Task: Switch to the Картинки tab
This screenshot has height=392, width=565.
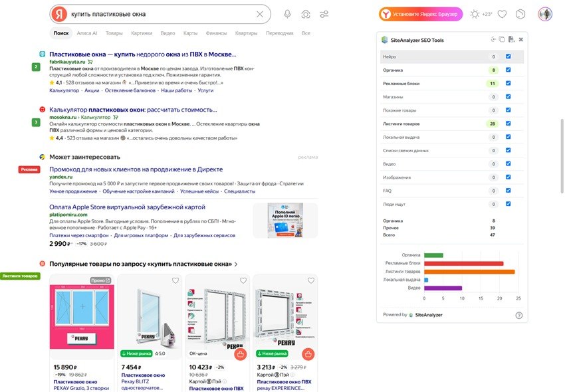Action: 142,33
